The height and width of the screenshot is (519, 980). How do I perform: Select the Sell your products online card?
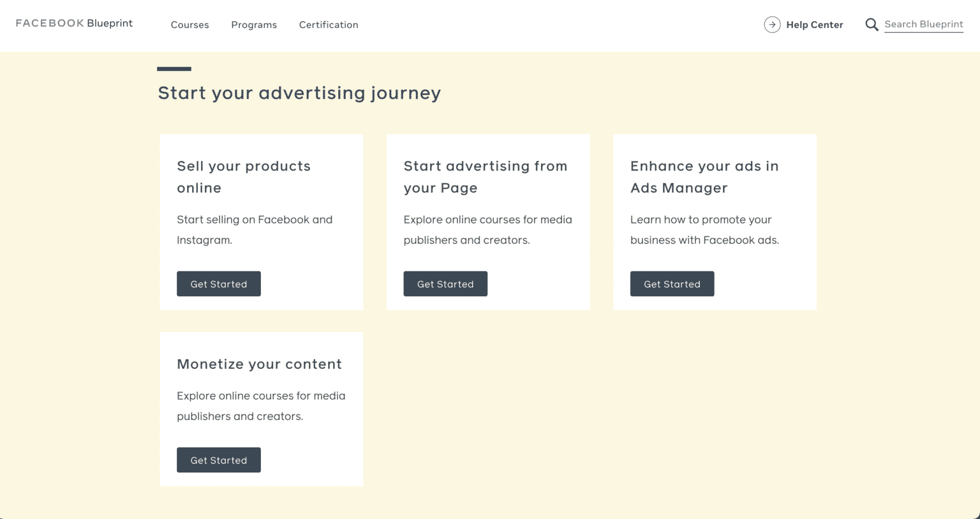click(261, 222)
